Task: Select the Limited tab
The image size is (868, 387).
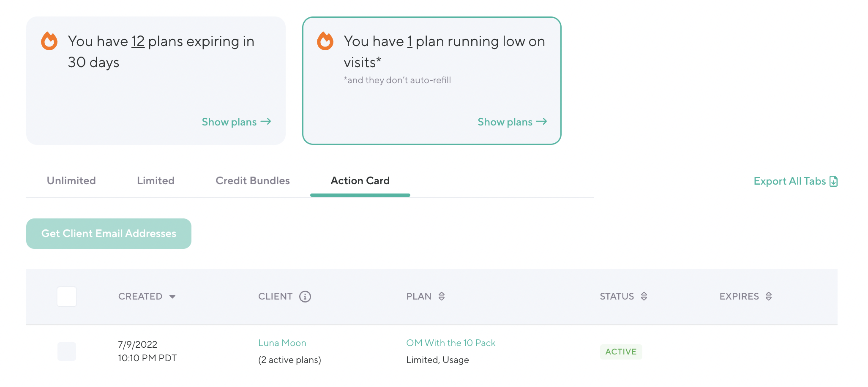Action: coord(156,181)
